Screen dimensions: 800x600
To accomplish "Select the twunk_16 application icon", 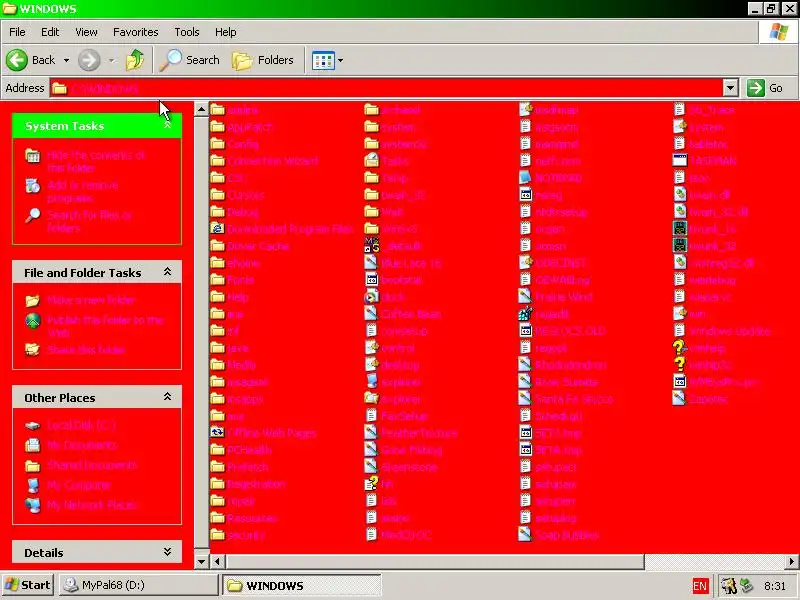I will 680,229.
